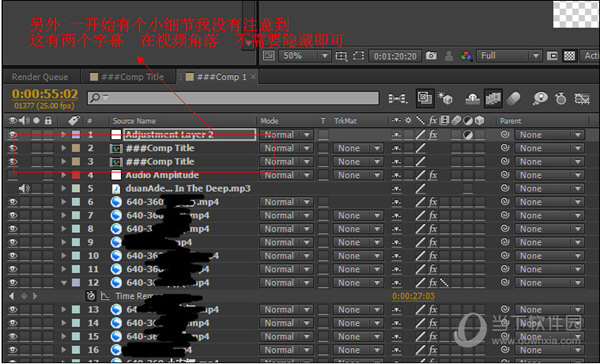Mute the In The Deep.mp3 audio
Screen dimensions: 600x364
pyautogui.click(x=24, y=188)
